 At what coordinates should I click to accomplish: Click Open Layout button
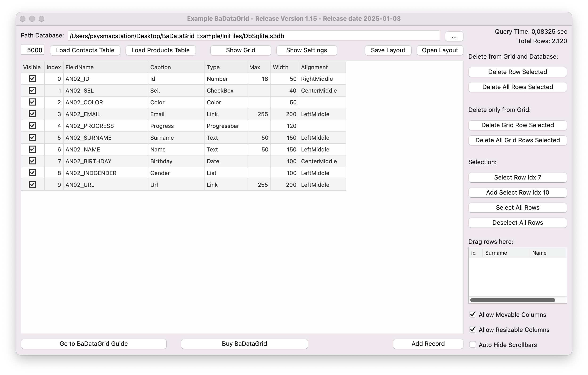pos(440,50)
